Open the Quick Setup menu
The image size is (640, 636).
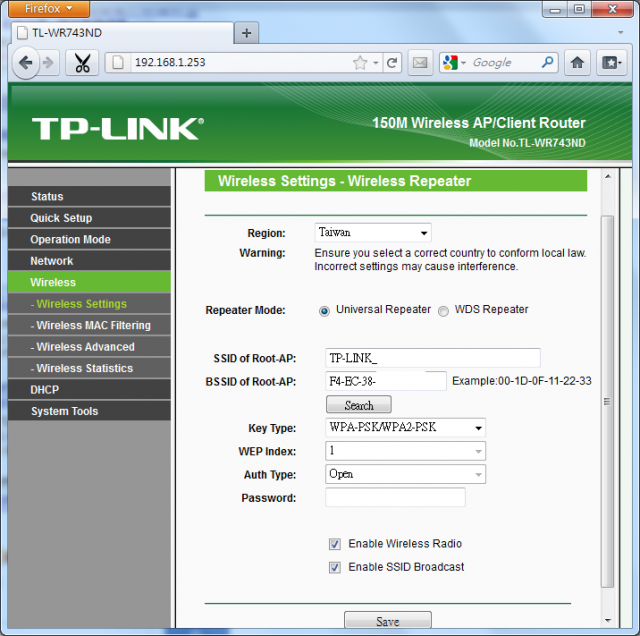89,218
